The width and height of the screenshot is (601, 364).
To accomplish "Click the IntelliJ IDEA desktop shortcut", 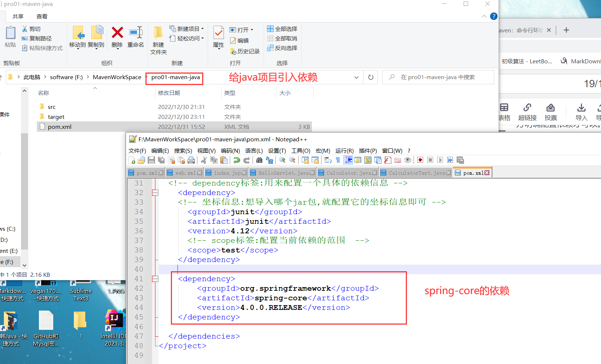I will pos(115,328).
